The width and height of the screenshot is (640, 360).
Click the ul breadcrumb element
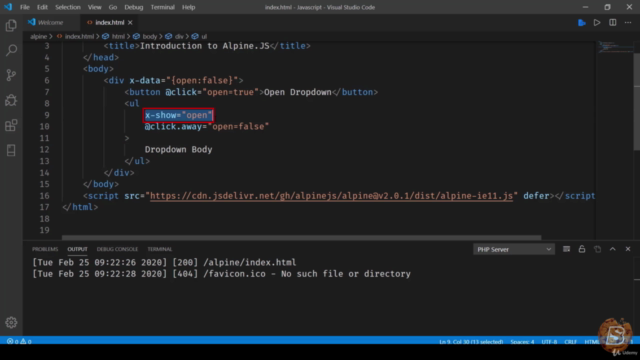coord(200,36)
